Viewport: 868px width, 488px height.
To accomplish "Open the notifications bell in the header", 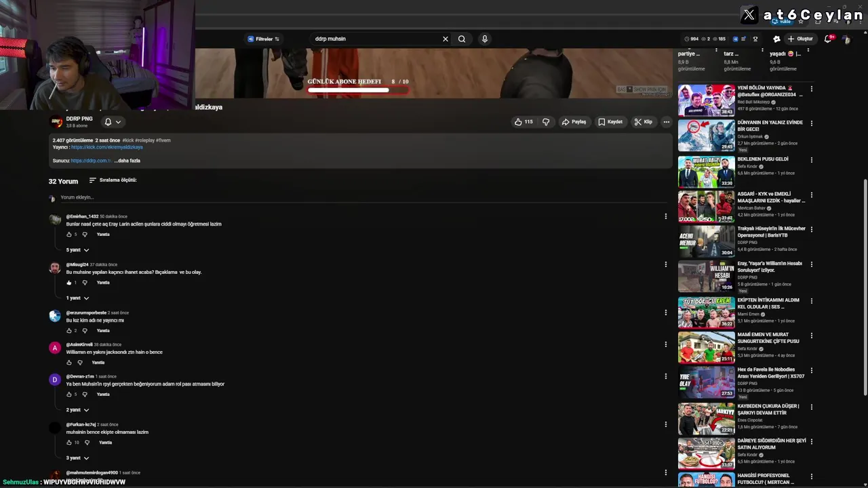I will [x=828, y=39].
